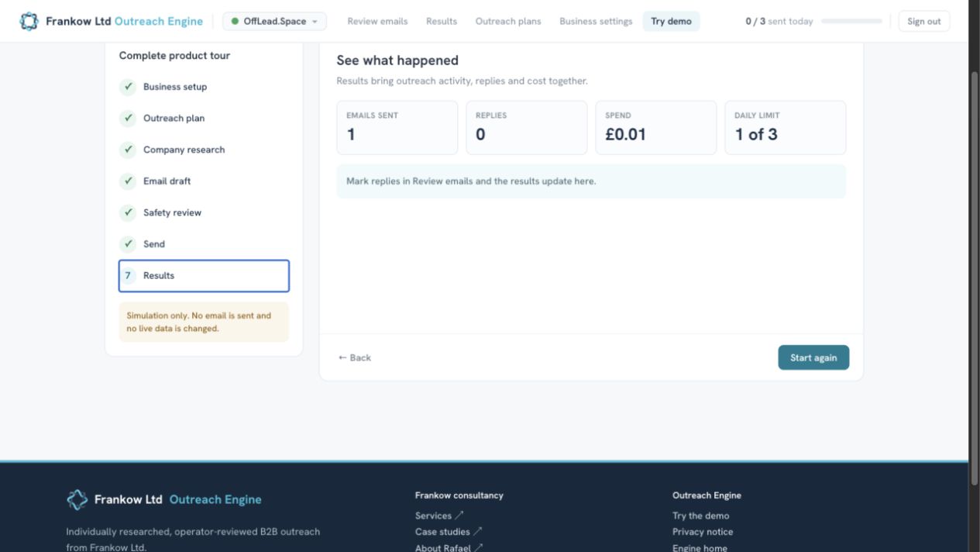Select the Results tour step
Screen dimensions: 980x552
point(204,276)
